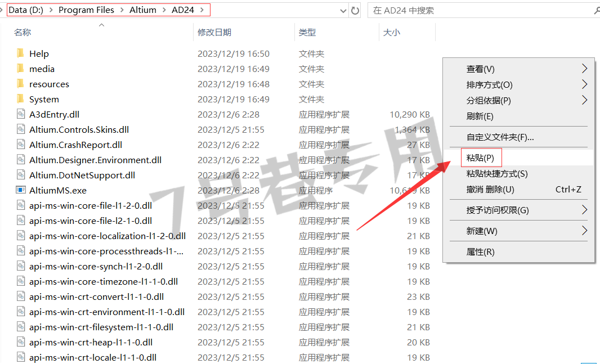Screen dimensions: 600x364
Task: Open the Help folder icon
Action: 20,53
